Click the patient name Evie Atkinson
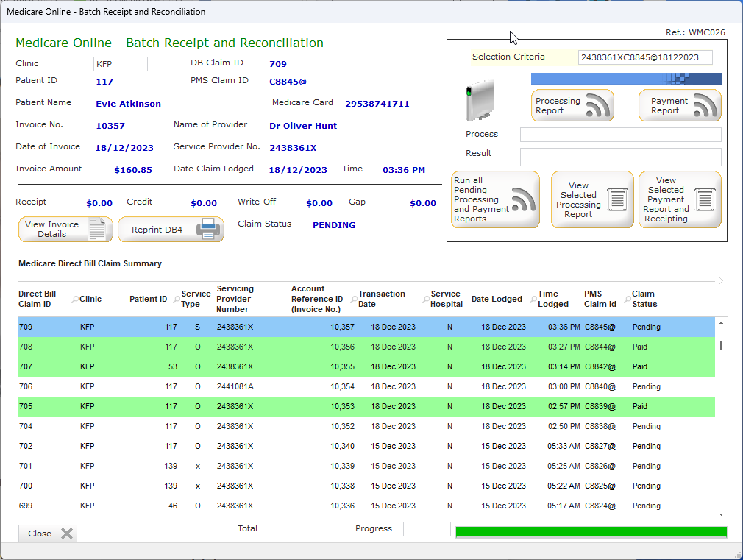Image resolution: width=743 pixels, height=560 pixels. pos(129,104)
